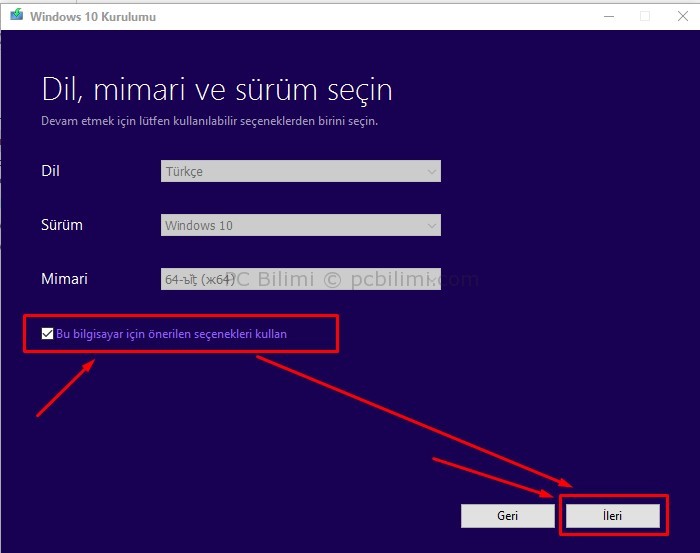Screen dimensions: 700x553
Task: Click the 'Bu bilgisayar için önerilen seçenekleri kullan' label text
Action: tap(171, 334)
